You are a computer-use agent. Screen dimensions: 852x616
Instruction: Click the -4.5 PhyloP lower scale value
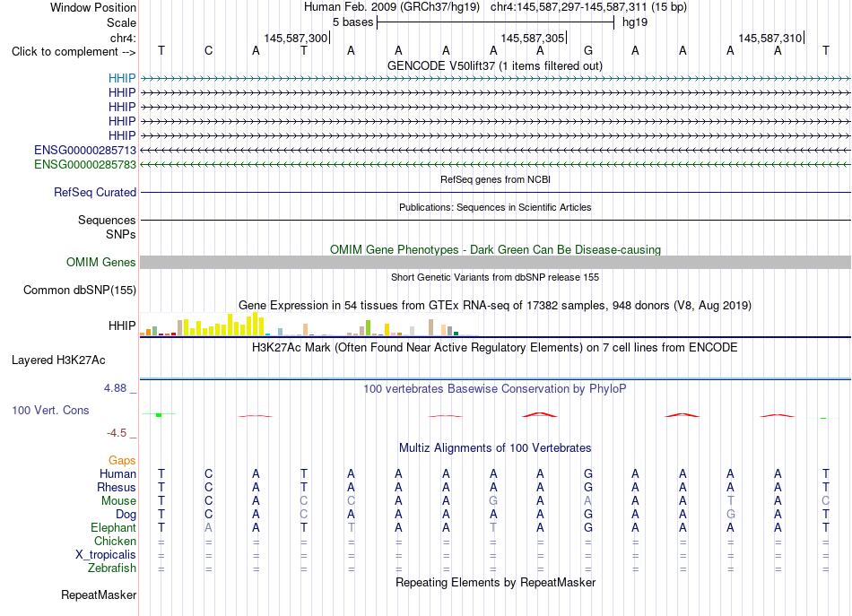click(x=117, y=433)
